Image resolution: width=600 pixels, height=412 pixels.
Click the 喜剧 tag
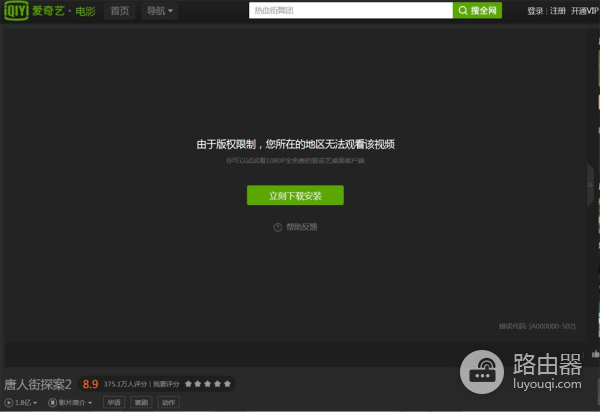pos(141,402)
